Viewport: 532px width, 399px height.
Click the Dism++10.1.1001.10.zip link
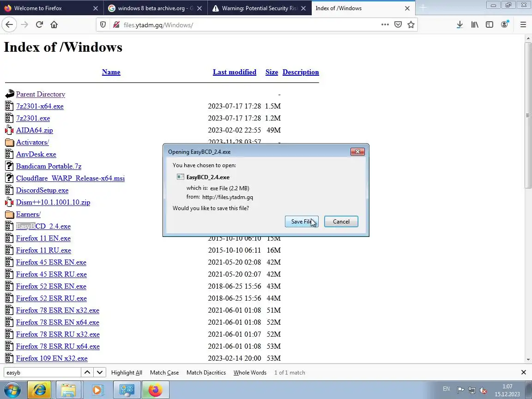[x=53, y=202]
